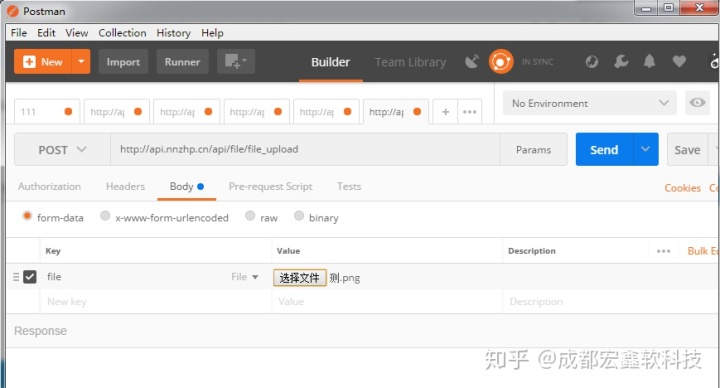Open the column options ellipsis near Description

[664, 251]
